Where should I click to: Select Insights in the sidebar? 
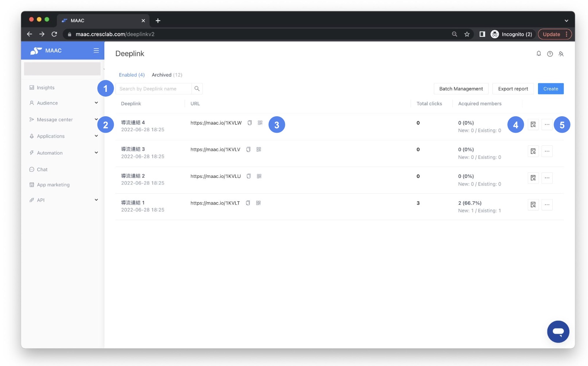(x=45, y=87)
